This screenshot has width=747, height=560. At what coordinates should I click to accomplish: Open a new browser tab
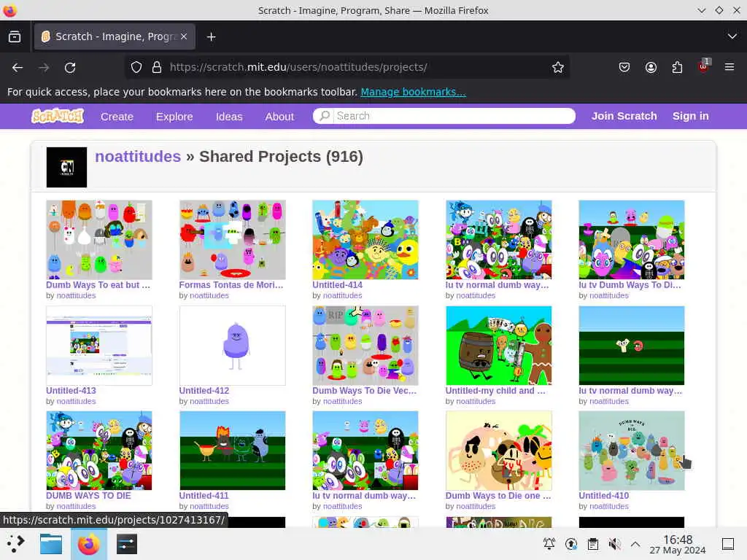211,36
